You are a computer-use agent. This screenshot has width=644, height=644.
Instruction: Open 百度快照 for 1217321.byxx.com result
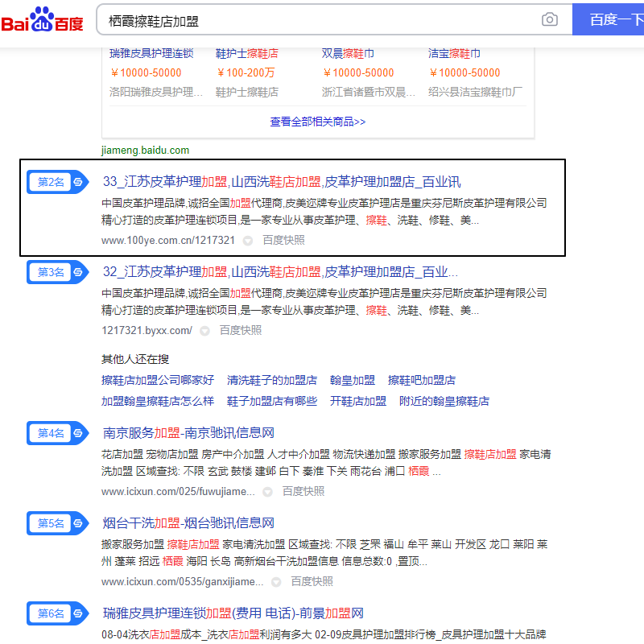241,331
